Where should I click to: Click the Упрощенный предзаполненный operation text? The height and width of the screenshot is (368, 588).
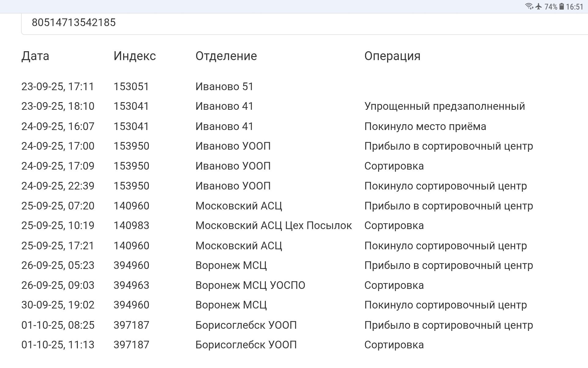pos(445,106)
